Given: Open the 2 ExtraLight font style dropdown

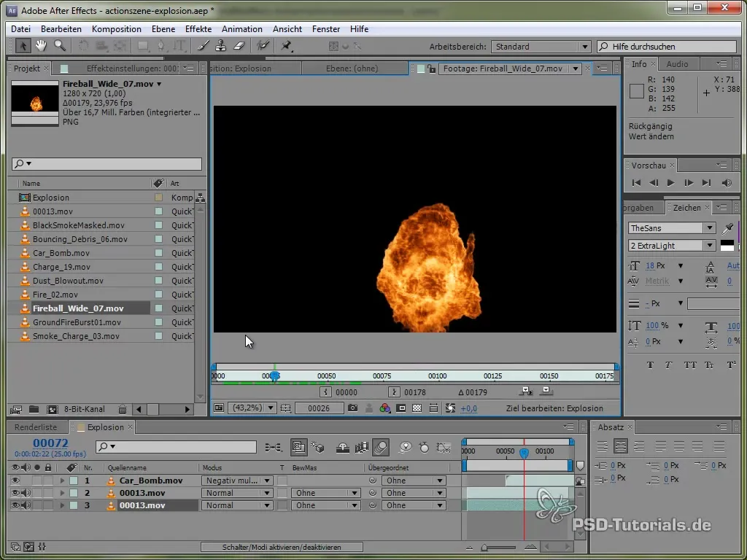Looking at the screenshot, I should pyautogui.click(x=672, y=246).
